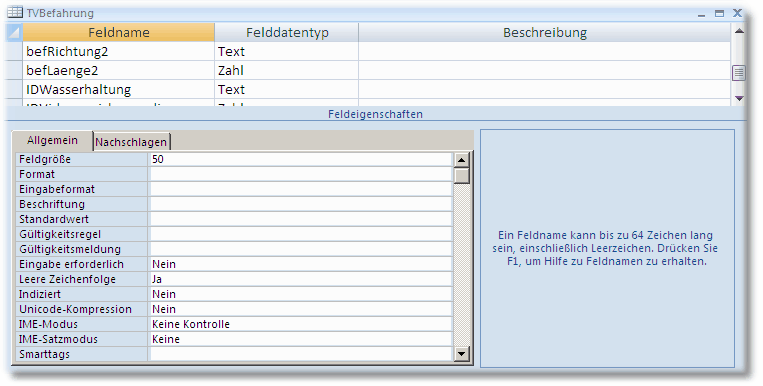Open Indiziert value Nein

click(301, 294)
